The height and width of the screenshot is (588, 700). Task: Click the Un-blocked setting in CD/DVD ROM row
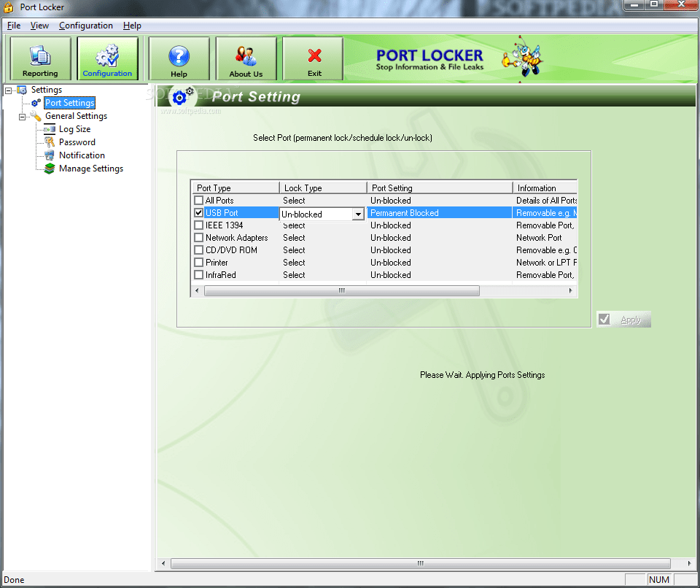[x=391, y=250]
